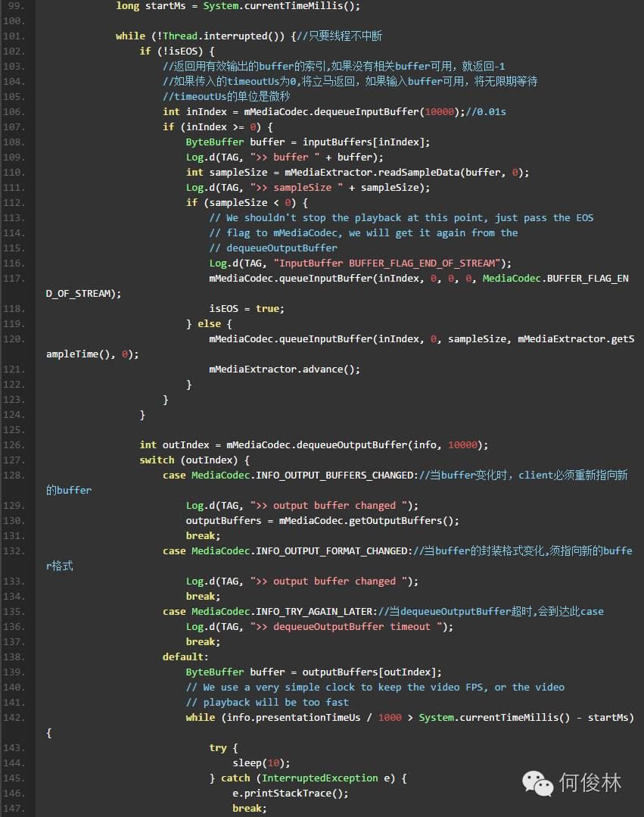Click the 'switch (outIndex)' statement
This screenshot has height=817, width=644.
click(x=194, y=460)
